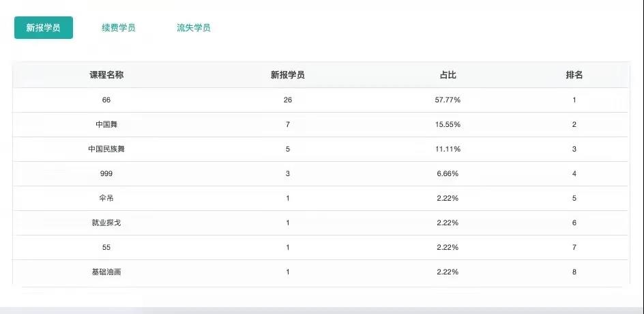Screen dimensions: 644x314
Task: Open the 流失学员 tab
Action: coord(193,28)
